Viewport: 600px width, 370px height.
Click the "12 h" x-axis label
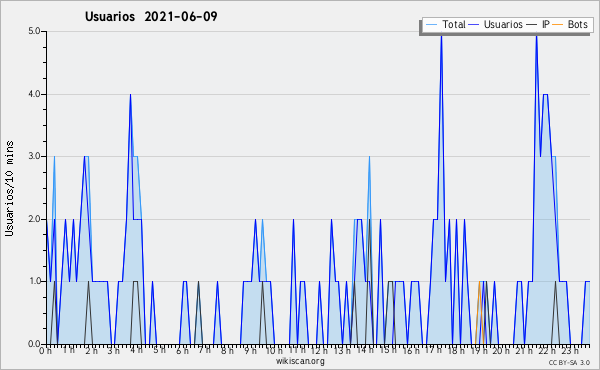(x=319, y=350)
